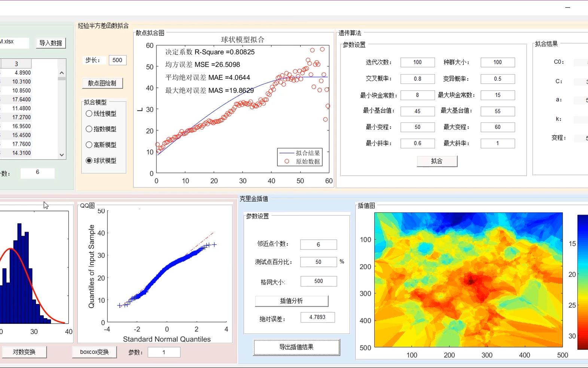Click the 步长 step size field
The width and height of the screenshot is (588, 368).
pyautogui.click(x=118, y=60)
